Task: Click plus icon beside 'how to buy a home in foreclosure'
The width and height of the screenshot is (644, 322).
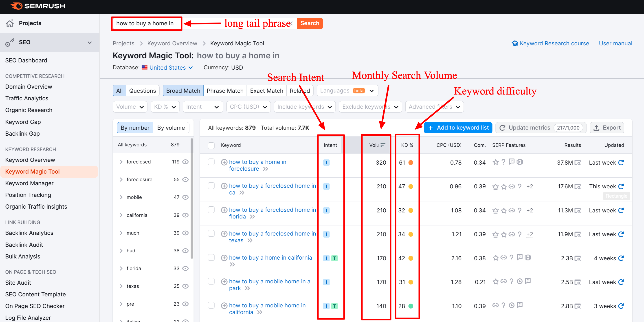Action: [224, 162]
